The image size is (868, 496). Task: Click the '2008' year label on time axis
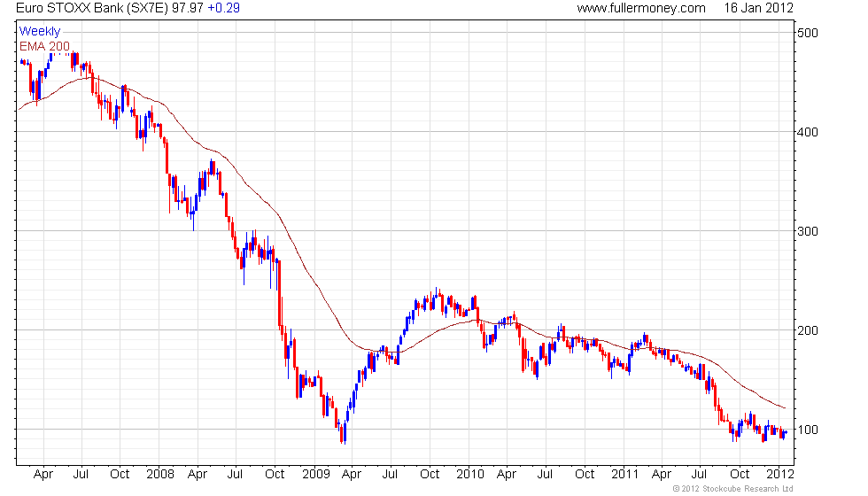point(160,475)
